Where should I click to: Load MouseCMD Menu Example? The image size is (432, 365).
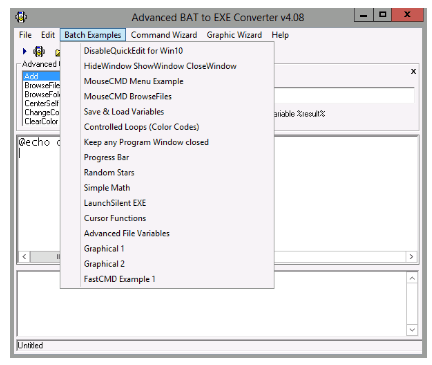pos(167,81)
